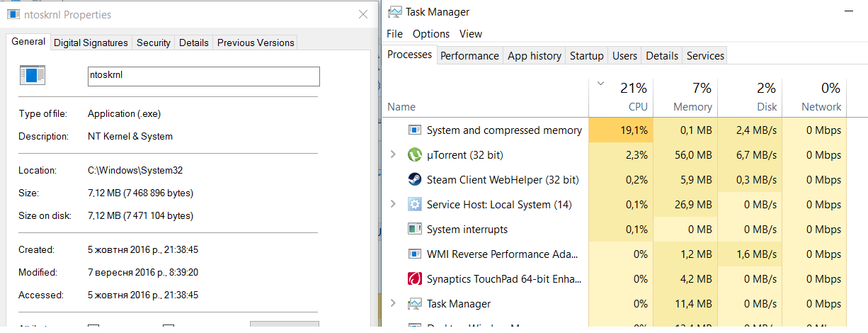868x333 pixels.
Task: Switch to the Services tab
Action: tap(705, 55)
